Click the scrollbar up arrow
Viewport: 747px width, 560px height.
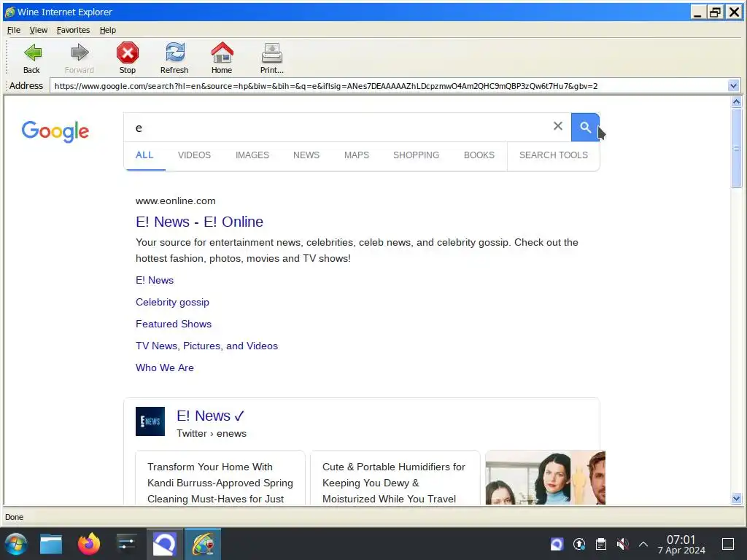point(736,102)
